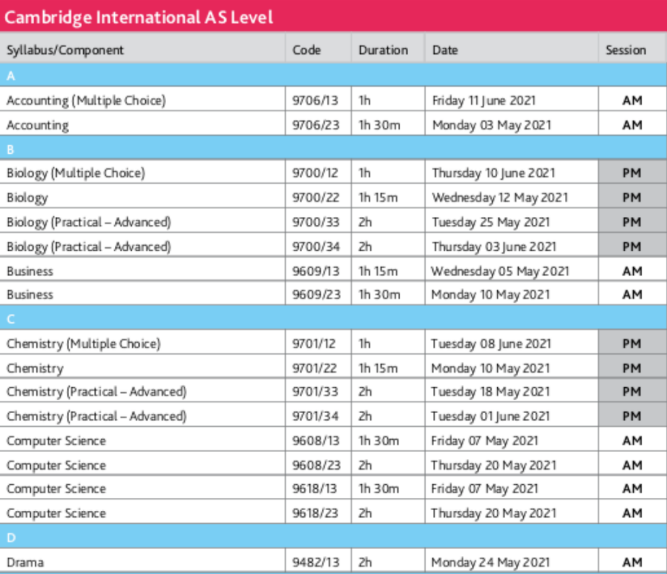Click code 9706/23 for Accounting
The height and width of the screenshot is (574, 667).
click(314, 125)
